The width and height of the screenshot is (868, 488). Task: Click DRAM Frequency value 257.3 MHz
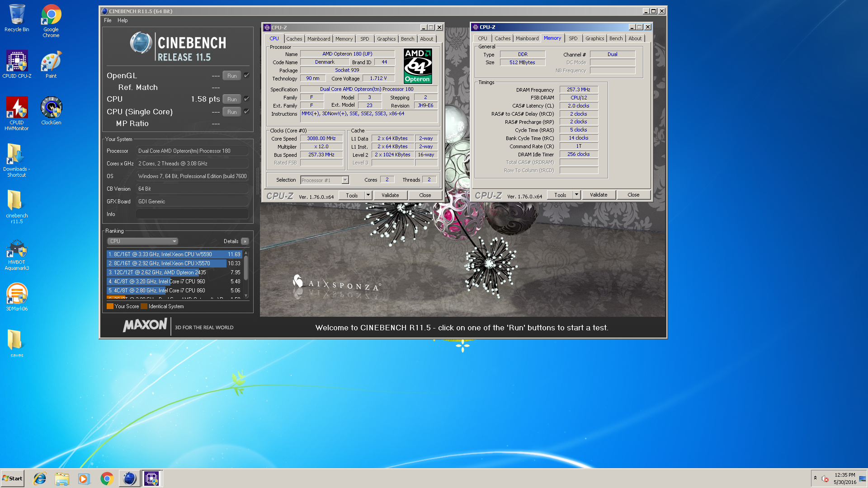[x=579, y=89]
